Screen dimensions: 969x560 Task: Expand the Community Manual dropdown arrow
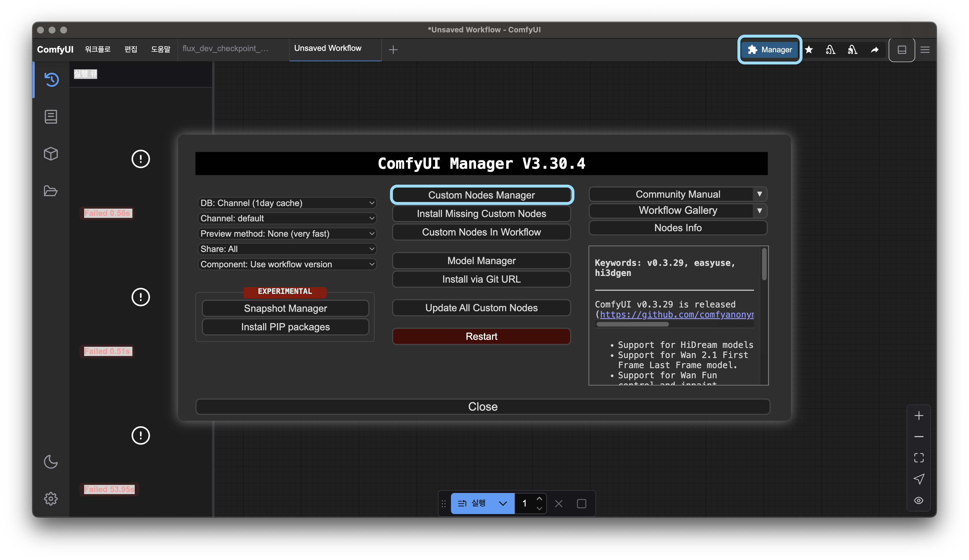click(x=759, y=194)
